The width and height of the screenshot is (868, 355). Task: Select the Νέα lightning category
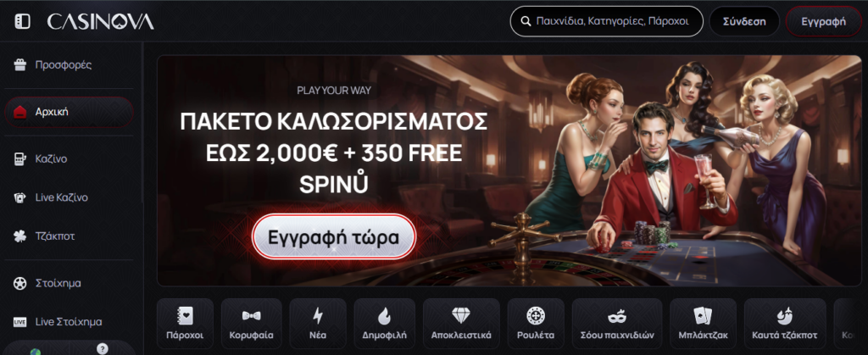pos(318,324)
